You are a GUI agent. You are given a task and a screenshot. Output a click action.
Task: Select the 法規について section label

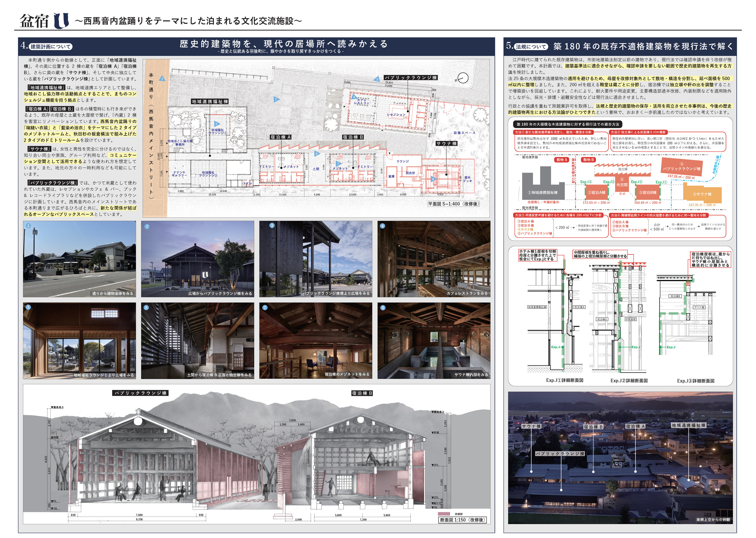[531, 47]
